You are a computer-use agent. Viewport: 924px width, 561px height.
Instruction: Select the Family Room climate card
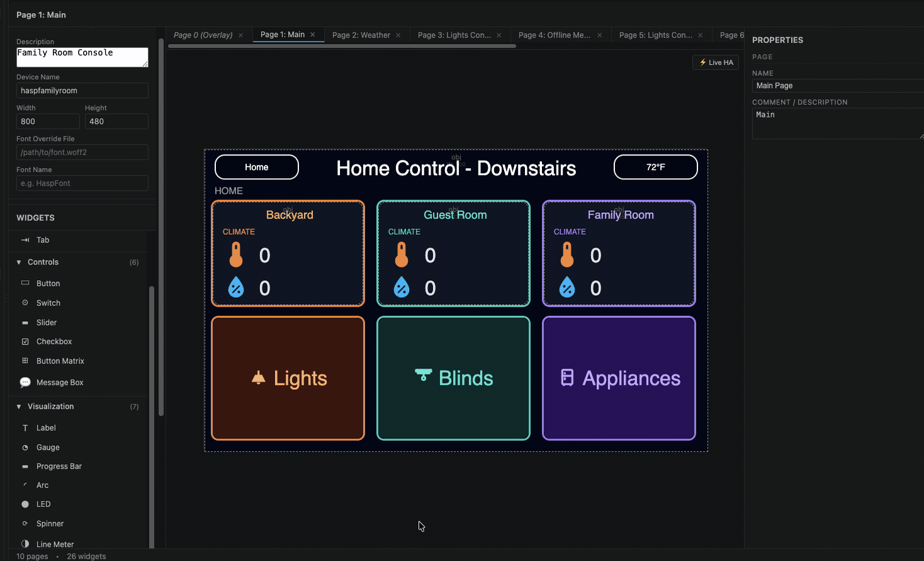point(619,253)
